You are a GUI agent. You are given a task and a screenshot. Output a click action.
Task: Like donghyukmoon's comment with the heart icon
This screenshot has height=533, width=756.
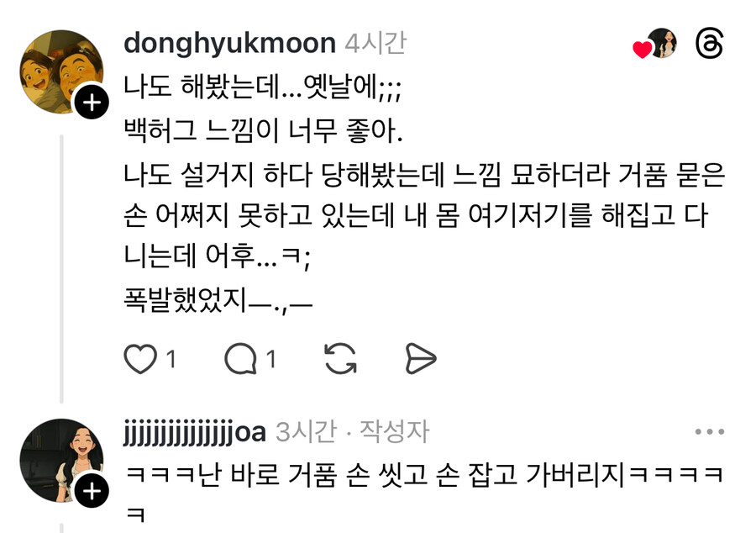[140, 359]
